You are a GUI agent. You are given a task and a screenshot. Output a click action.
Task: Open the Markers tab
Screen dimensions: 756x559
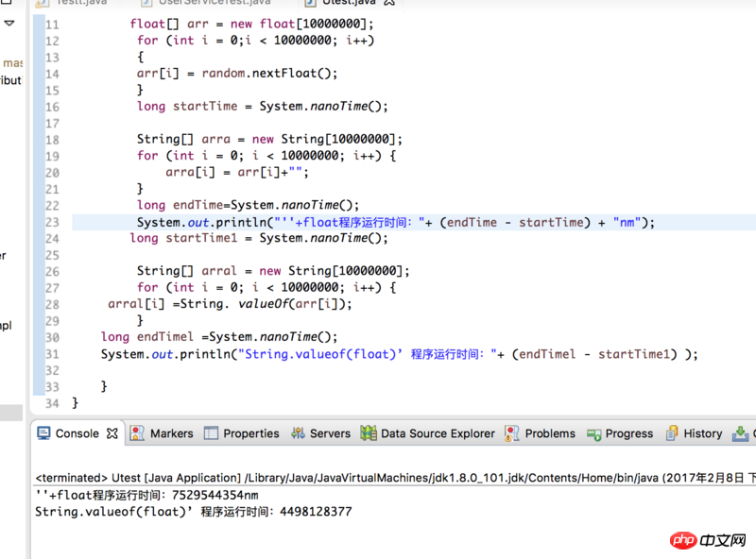pos(172,433)
